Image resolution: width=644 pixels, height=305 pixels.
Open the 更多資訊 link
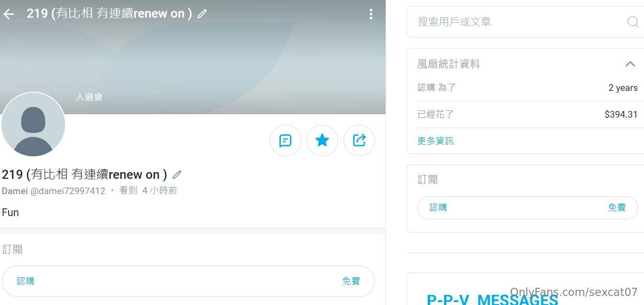(435, 141)
